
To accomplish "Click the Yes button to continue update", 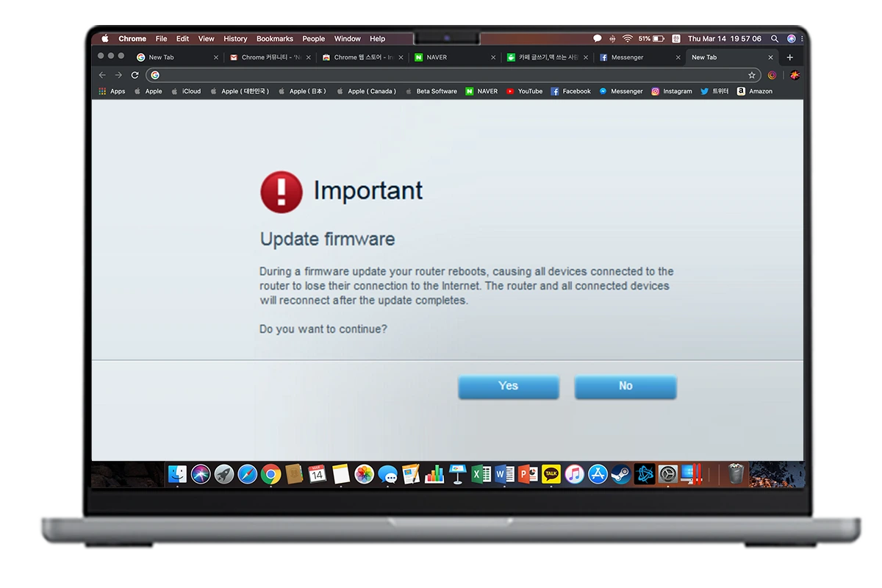I will (508, 387).
